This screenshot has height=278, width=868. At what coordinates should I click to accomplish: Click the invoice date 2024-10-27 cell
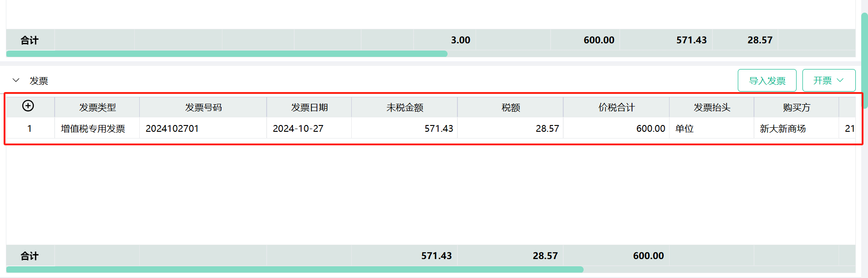[309, 129]
